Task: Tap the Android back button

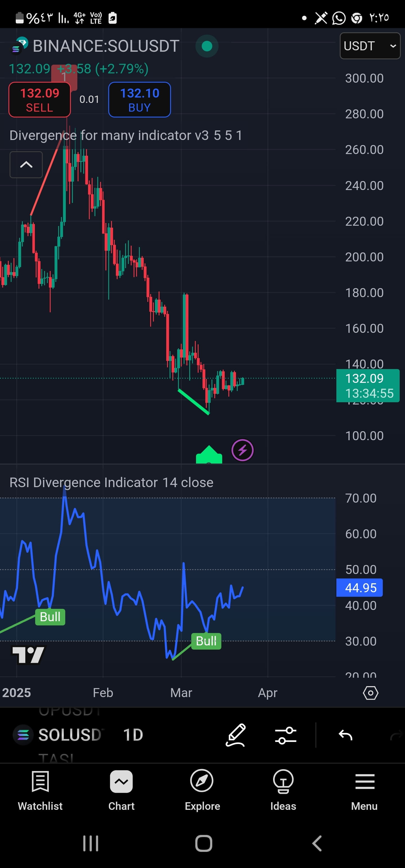Action: point(317,843)
